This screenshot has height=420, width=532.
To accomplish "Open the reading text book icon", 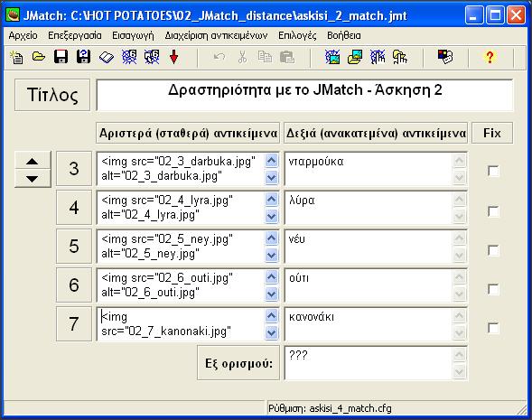I will tap(107, 57).
